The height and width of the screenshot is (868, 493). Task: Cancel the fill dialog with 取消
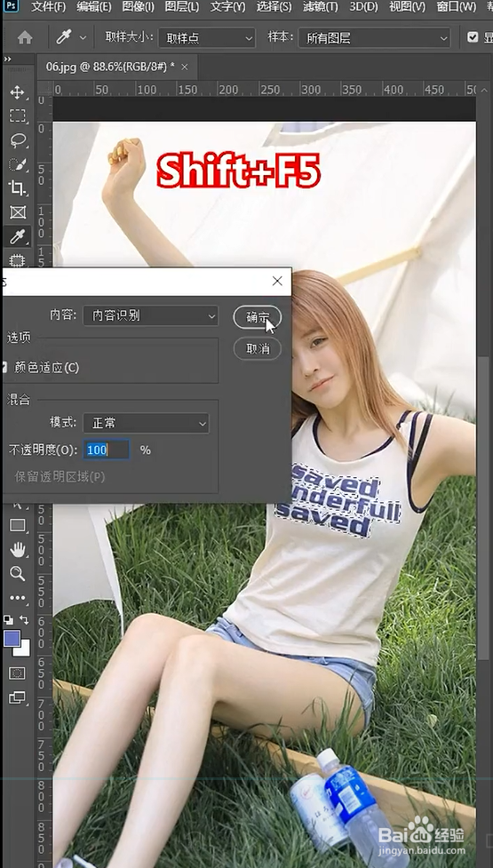point(258,349)
